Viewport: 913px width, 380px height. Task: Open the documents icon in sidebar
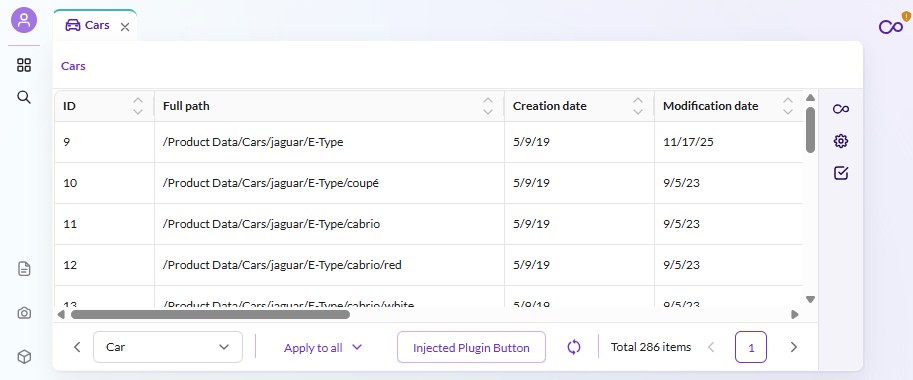coord(24,269)
